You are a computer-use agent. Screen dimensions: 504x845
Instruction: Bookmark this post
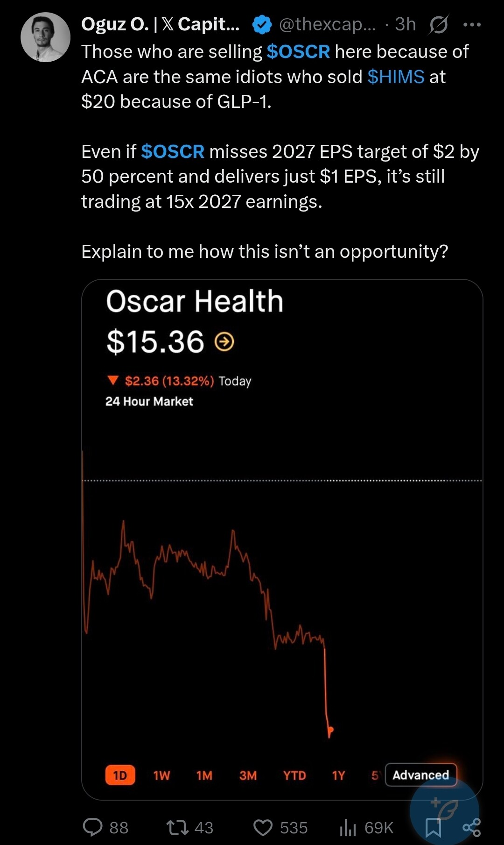(434, 828)
